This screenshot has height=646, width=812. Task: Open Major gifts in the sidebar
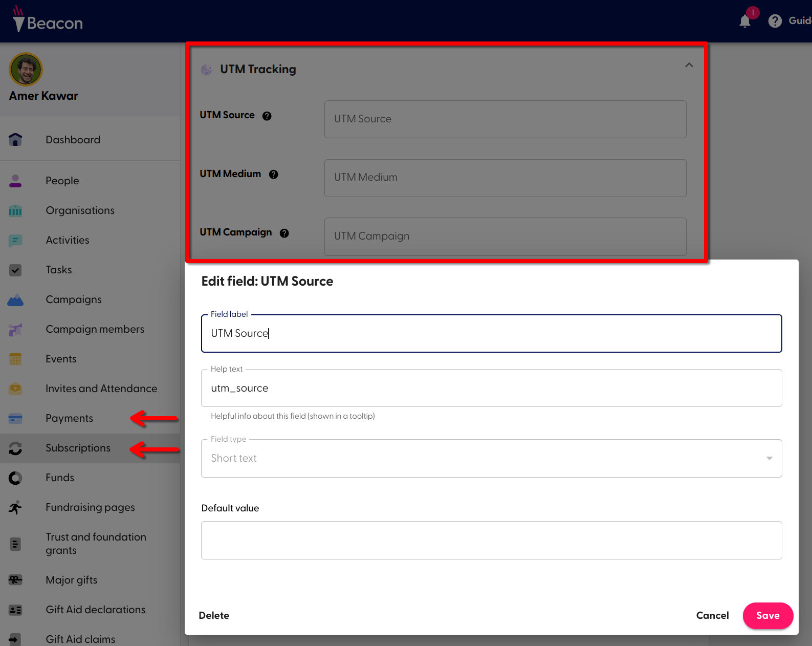tap(71, 580)
